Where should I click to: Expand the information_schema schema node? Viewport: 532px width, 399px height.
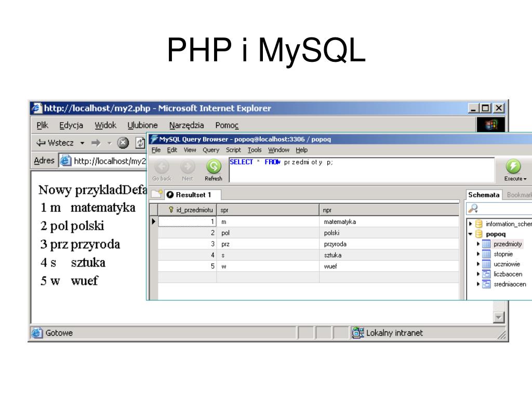pos(470,224)
